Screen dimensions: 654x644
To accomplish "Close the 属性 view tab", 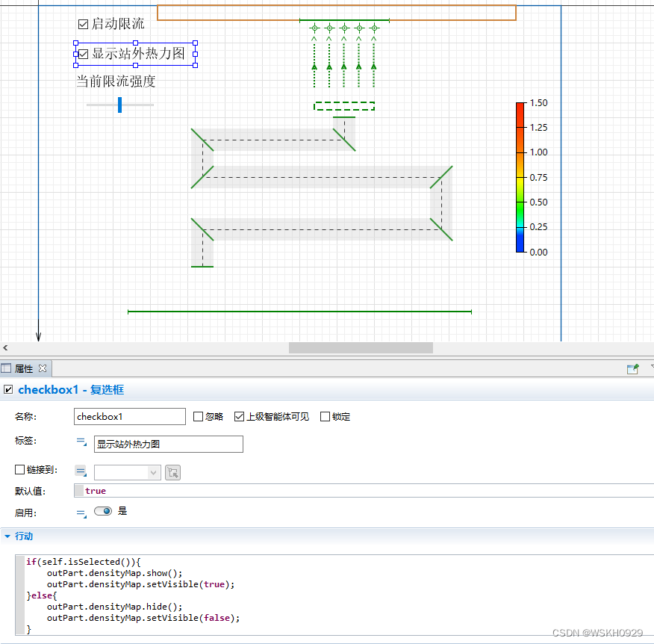I will pos(43,368).
